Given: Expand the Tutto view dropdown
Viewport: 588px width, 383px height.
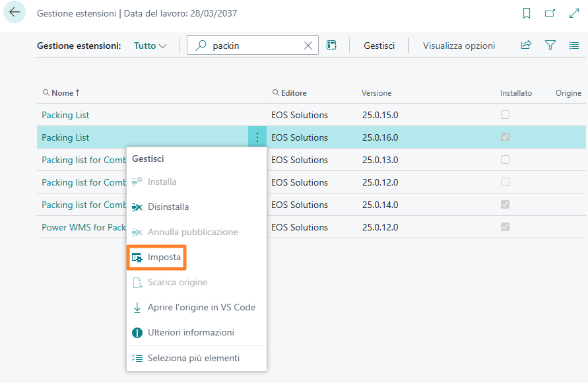Looking at the screenshot, I should point(150,46).
